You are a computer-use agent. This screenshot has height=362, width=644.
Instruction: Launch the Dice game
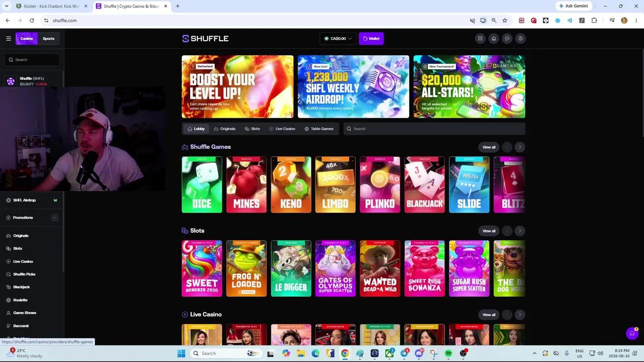[202, 185]
